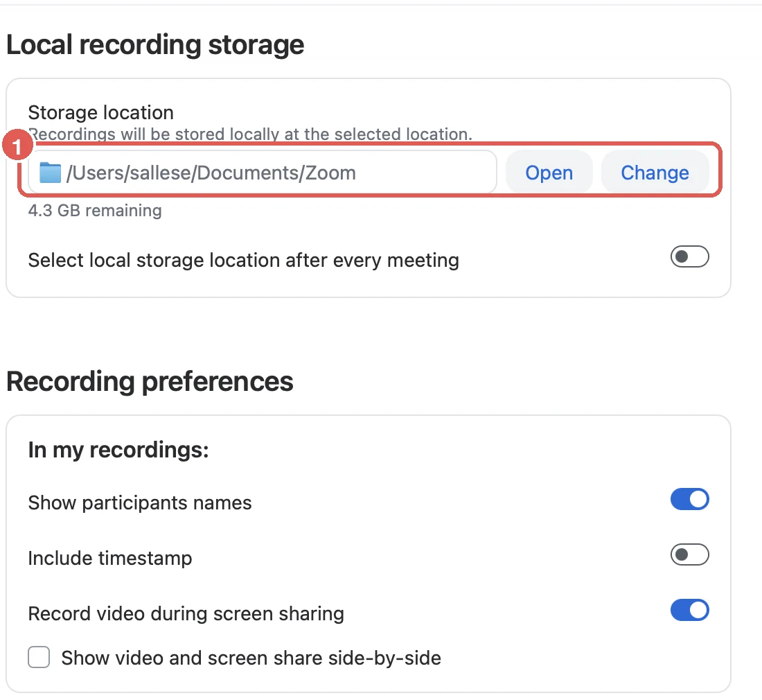Screen dimensions: 762x700
Task: Click the "Local recording storage" heading
Action: point(155,45)
